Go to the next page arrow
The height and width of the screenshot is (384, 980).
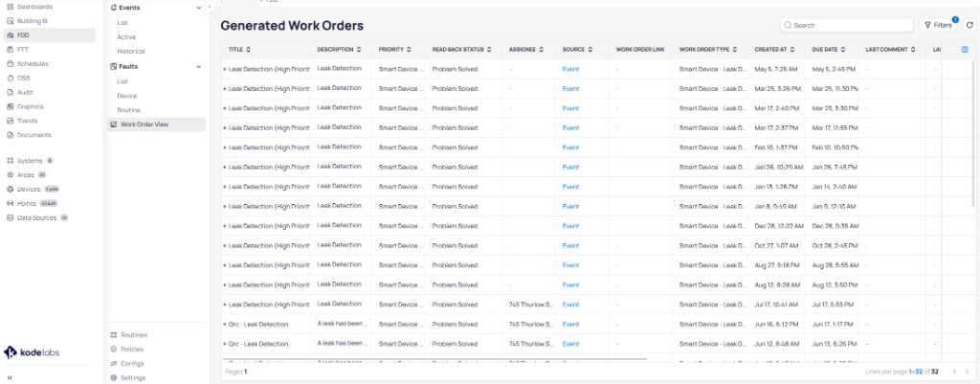coord(967,373)
